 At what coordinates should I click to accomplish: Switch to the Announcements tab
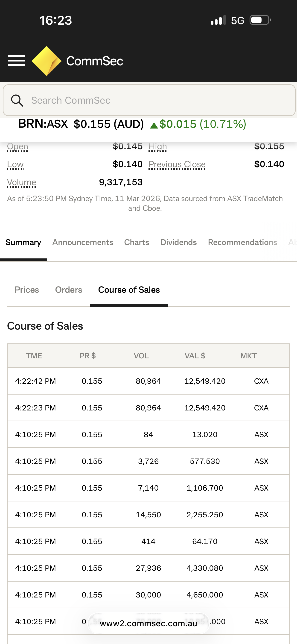(x=82, y=242)
